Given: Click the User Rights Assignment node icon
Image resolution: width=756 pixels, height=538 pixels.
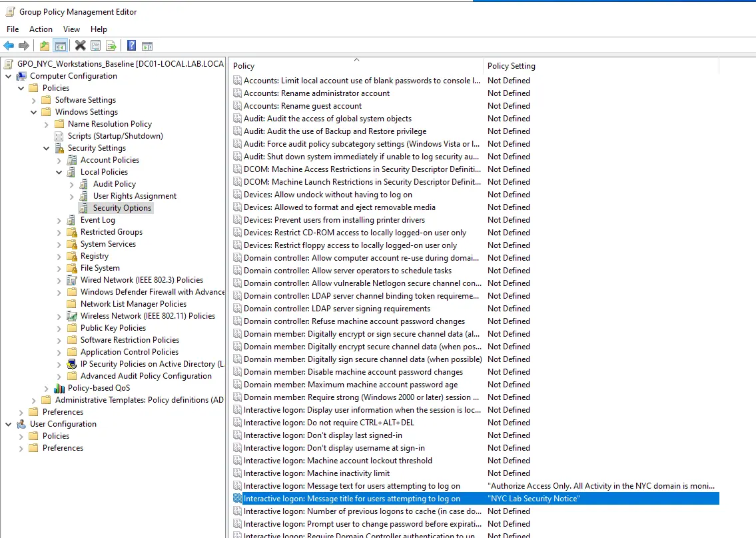Looking at the screenshot, I should 84,196.
